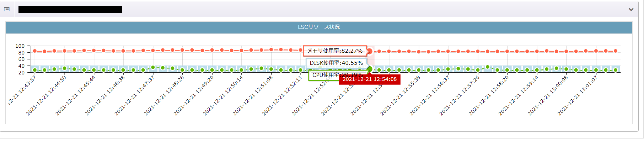Click x-axis label 2021-12-21 12:59:14
This screenshot has width=644, height=141.
coord(519,95)
